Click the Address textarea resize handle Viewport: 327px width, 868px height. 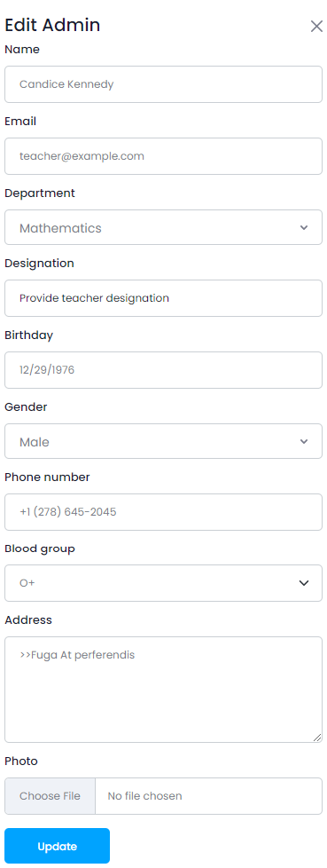pos(317,738)
